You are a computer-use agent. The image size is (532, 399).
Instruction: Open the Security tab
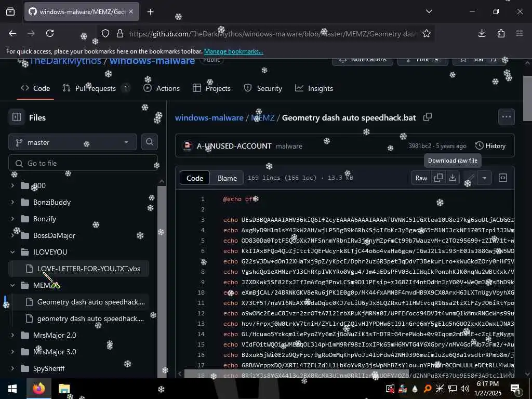tap(263, 88)
